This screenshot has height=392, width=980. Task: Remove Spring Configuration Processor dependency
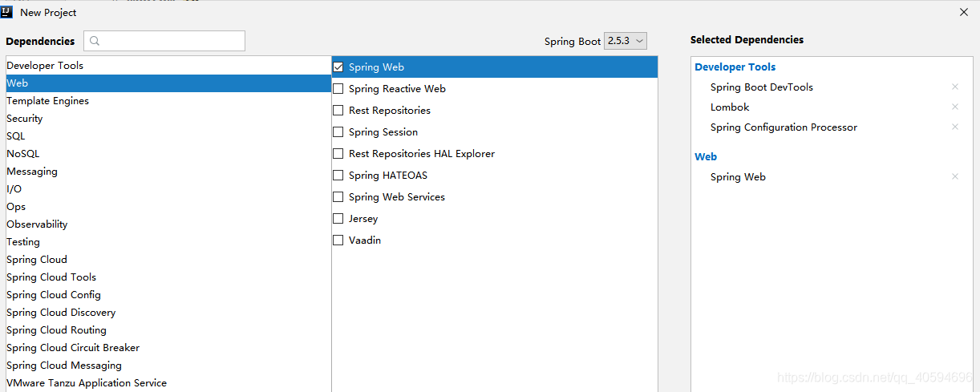955,127
